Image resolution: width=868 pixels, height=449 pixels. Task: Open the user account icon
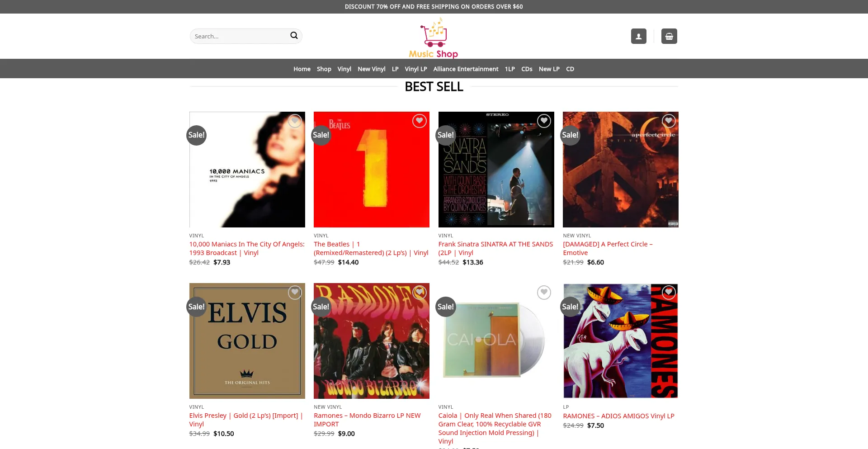click(638, 36)
